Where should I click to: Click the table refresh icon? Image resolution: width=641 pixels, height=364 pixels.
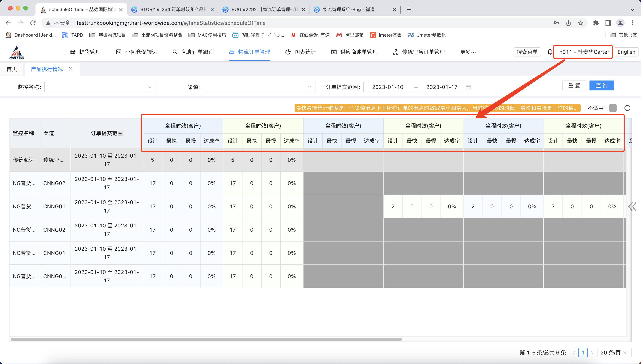coord(627,108)
